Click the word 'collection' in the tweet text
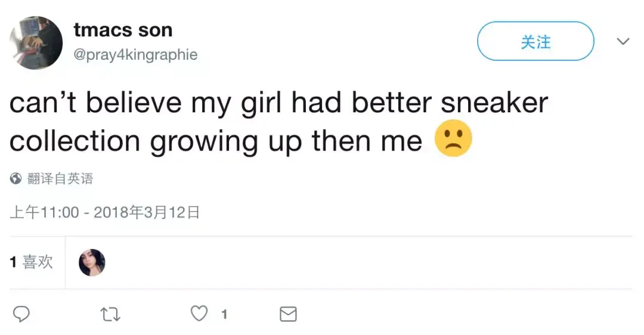644x335 pixels. (x=75, y=141)
